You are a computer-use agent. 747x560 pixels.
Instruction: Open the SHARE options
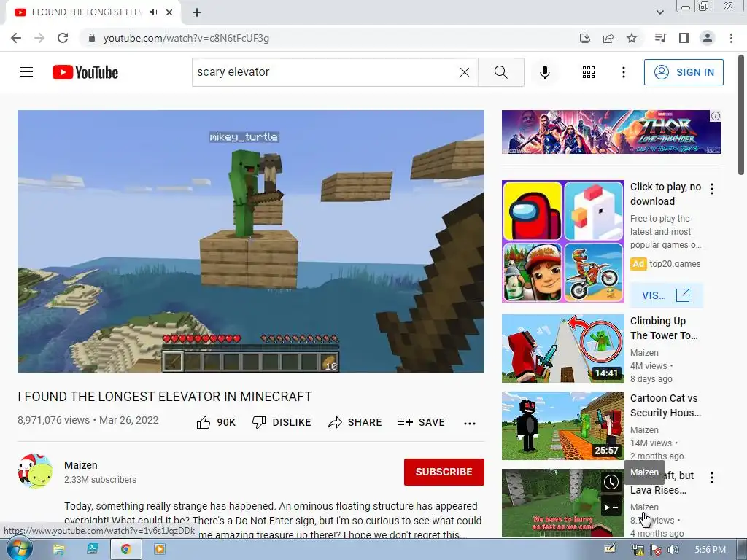click(x=355, y=422)
